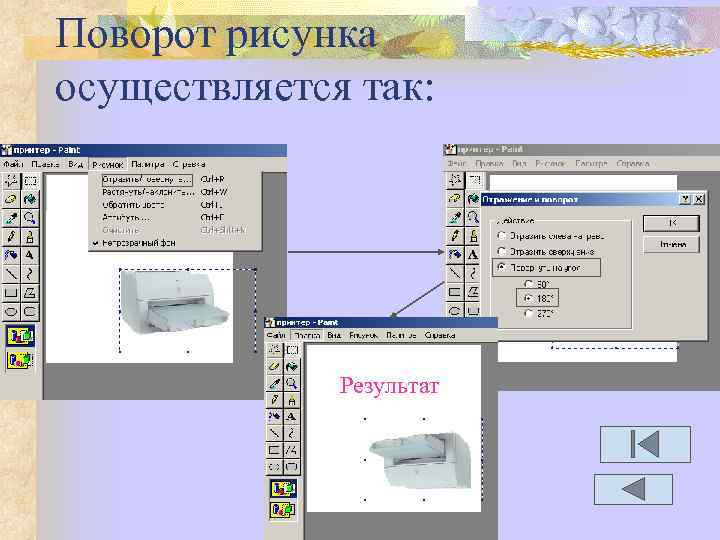Choose Ellipse tool in left Paint window
720x540 pixels.
(x=11, y=312)
